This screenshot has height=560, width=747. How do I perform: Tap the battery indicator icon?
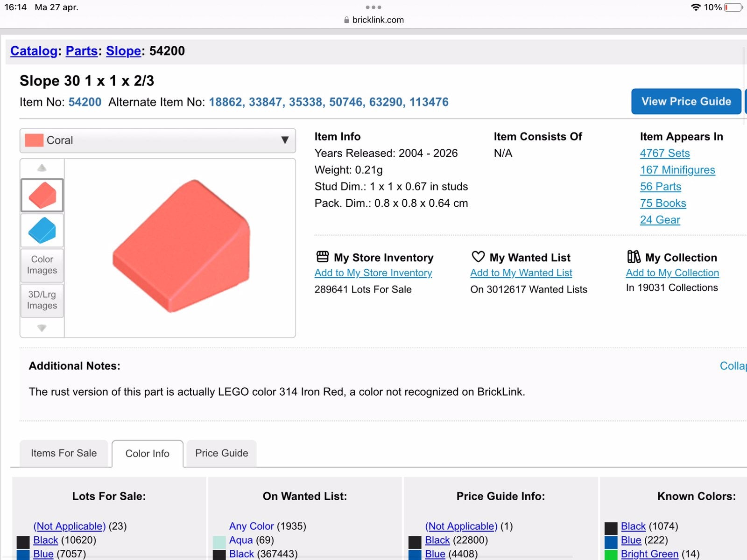[733, 7]
